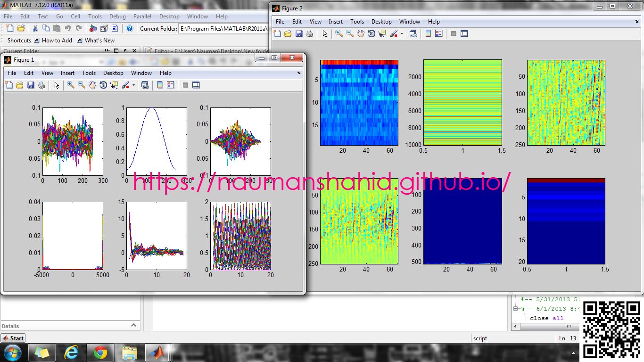
Task: Expand the Details panel chevron
Action: (134, 325)
